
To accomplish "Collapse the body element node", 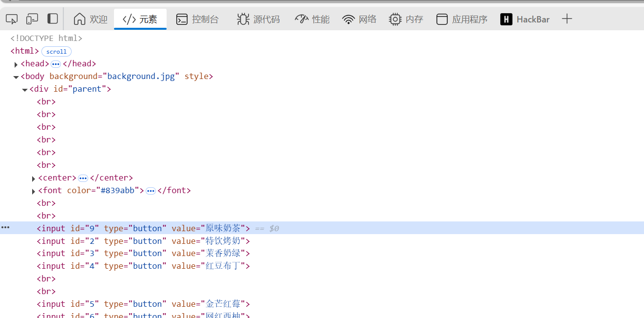I will 16,77.
